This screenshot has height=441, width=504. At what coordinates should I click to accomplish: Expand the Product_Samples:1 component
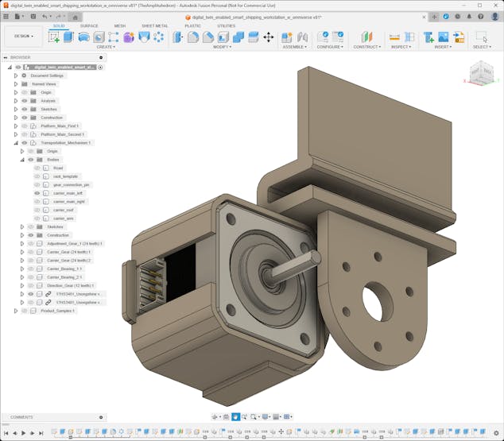(x=15, y=311)
